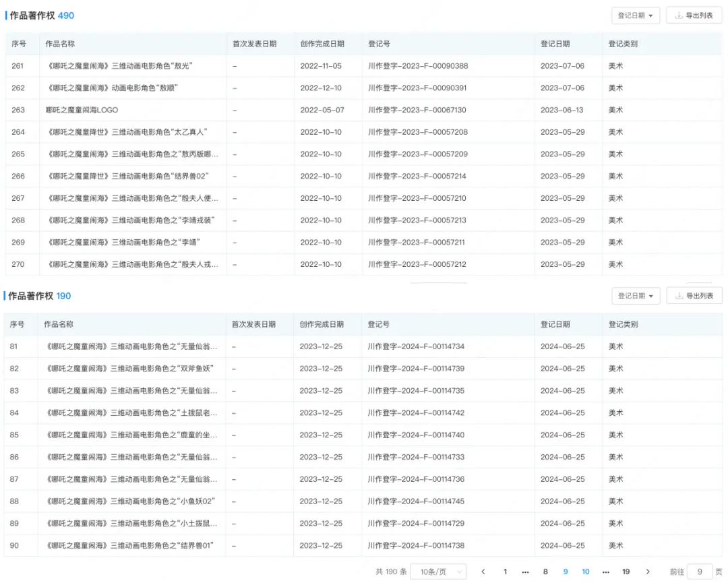Open the 10条/页 page size dropdown
Screen dimensions: 728x585
[x=438, y=572]
